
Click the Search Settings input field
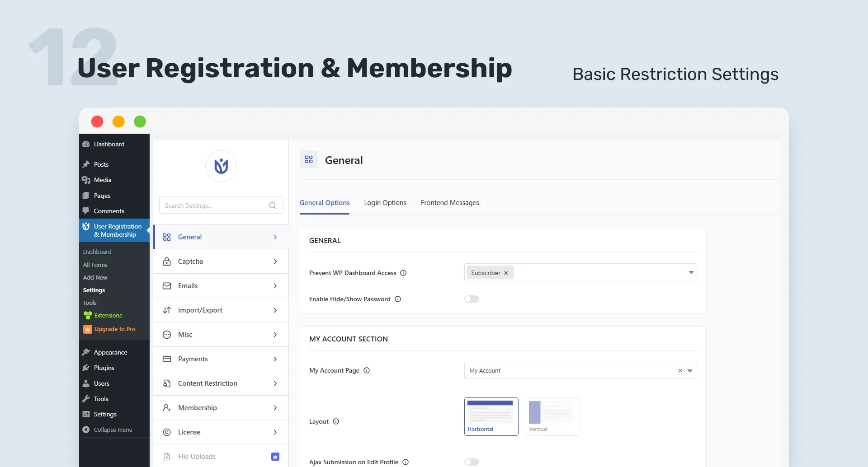coord(221,205)
